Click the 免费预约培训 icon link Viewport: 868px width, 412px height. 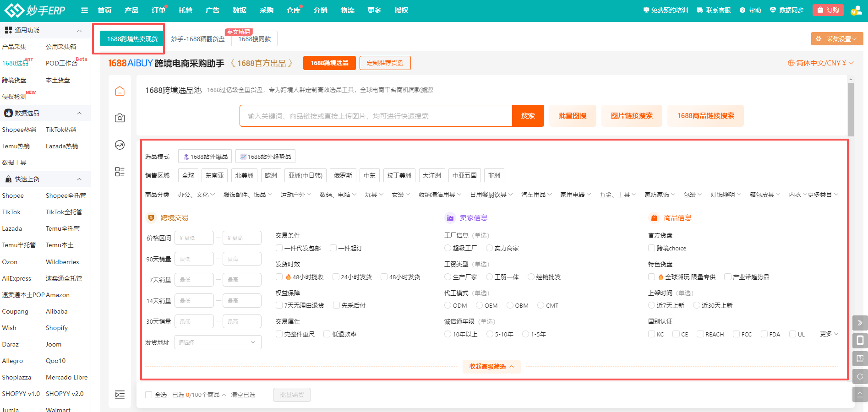coord(666,10)
